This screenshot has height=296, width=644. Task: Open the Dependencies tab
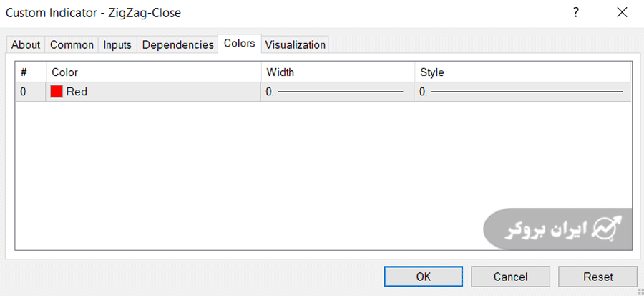pyautogui.click(x=177, y=44)
